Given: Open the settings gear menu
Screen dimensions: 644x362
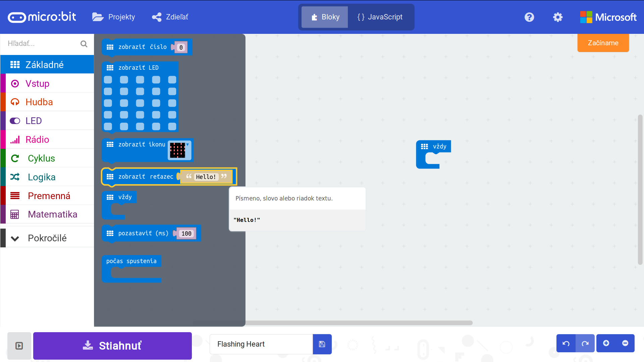Looking at the screenshot, I should click(557, 17).
